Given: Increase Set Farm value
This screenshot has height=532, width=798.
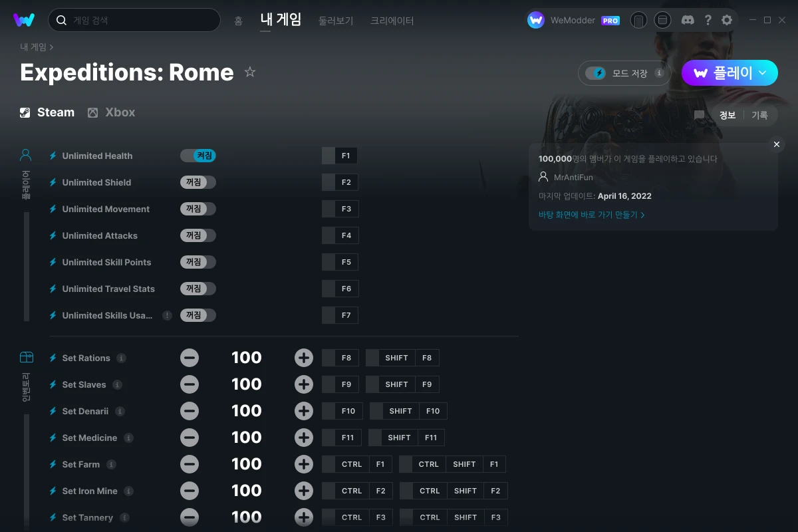Looking at the screenshot, I should [x=304, y=464].
